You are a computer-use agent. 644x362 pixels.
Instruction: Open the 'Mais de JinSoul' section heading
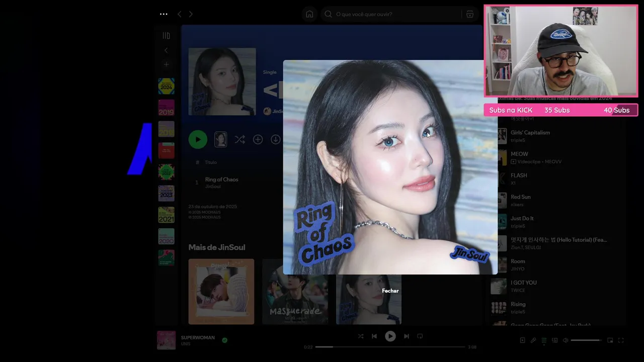point(217,247)
